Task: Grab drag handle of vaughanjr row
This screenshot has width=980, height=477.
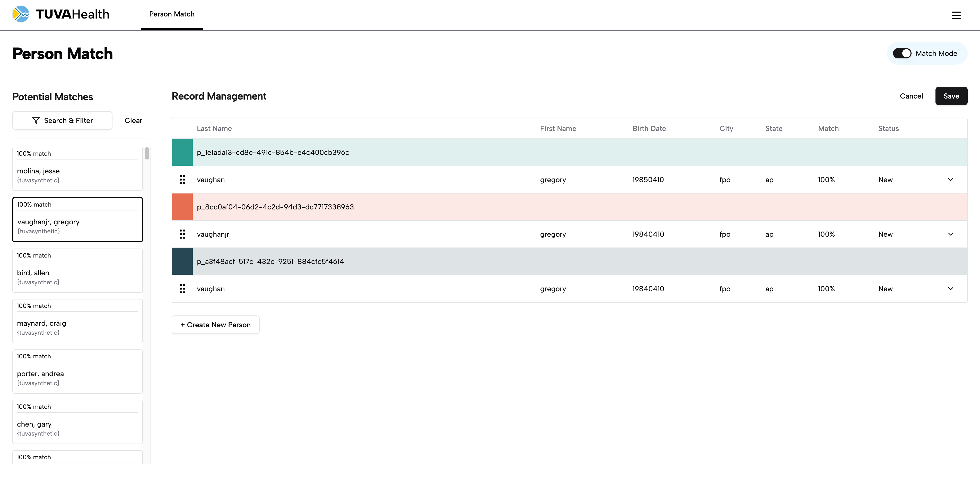Action: pos(183,234)
